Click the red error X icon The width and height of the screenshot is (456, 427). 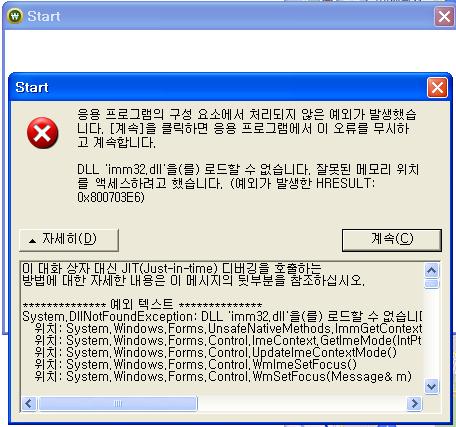(43, 133)
